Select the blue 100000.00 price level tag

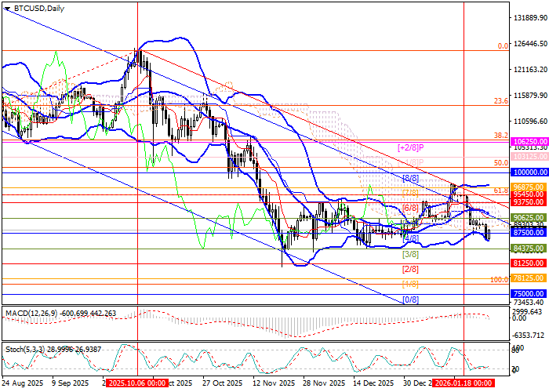click(528, 171)
